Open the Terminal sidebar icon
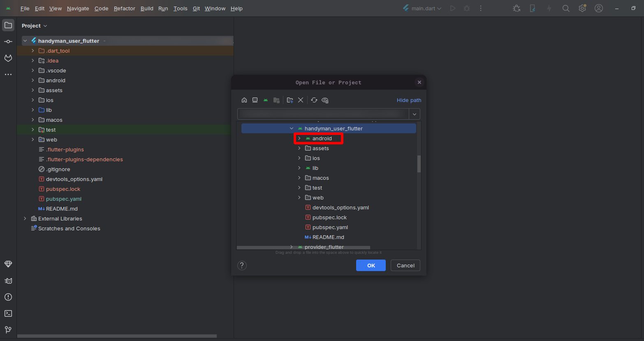The height and width of the screenshot is (341, 644). pos(8,313)
